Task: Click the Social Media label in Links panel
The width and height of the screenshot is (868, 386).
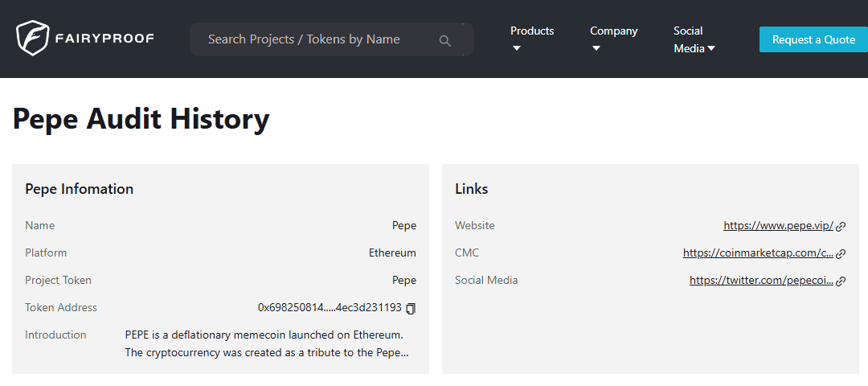Action: click(x=486, y=280)
